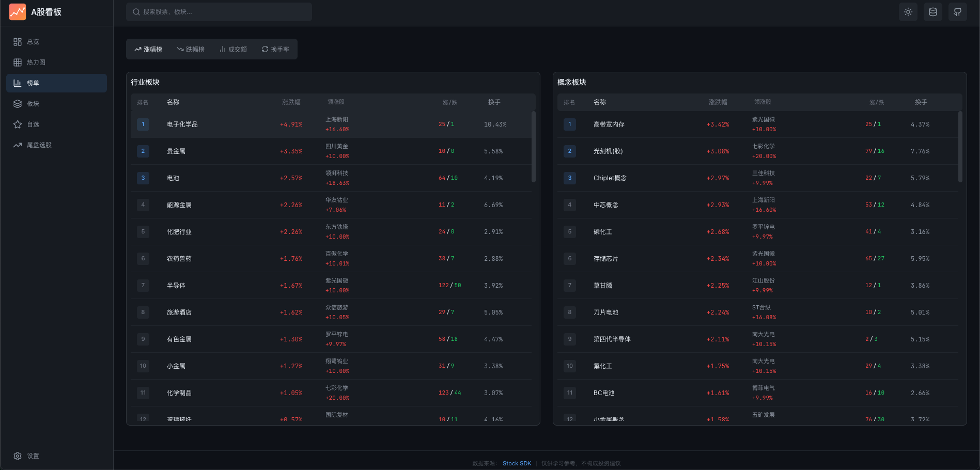Screen dimensions: 980x470
Task: Click the 板块 sectors layers icon
Action: (x=17, y=103)
